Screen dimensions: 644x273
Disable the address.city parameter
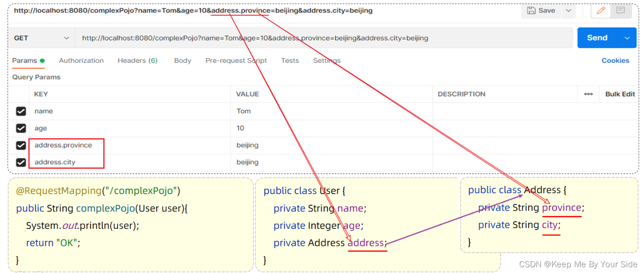coord(21,162)
